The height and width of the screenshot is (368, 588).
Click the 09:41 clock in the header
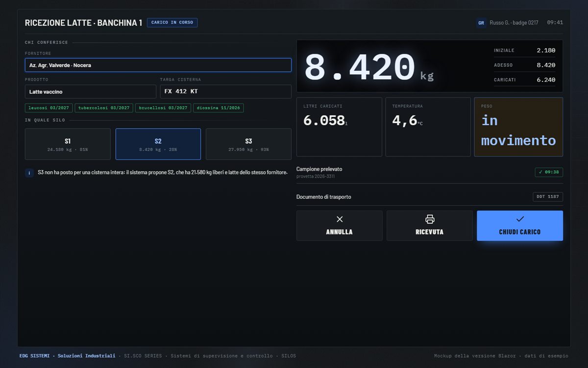click(x=555, y=23)
